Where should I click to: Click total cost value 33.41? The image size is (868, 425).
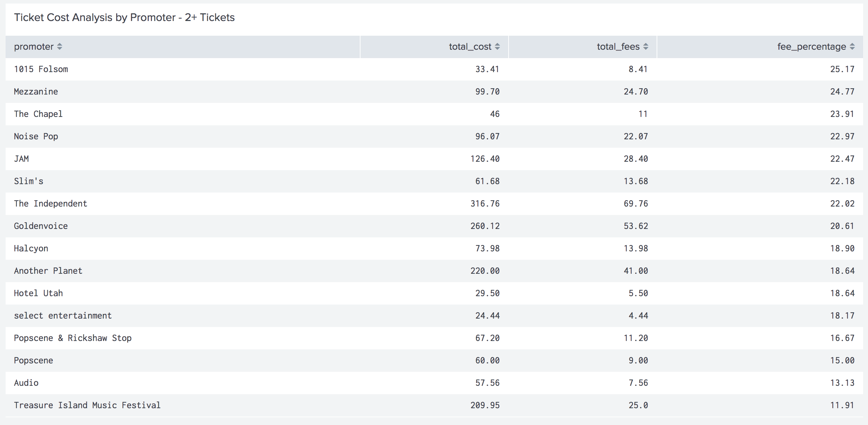[487, 69]
